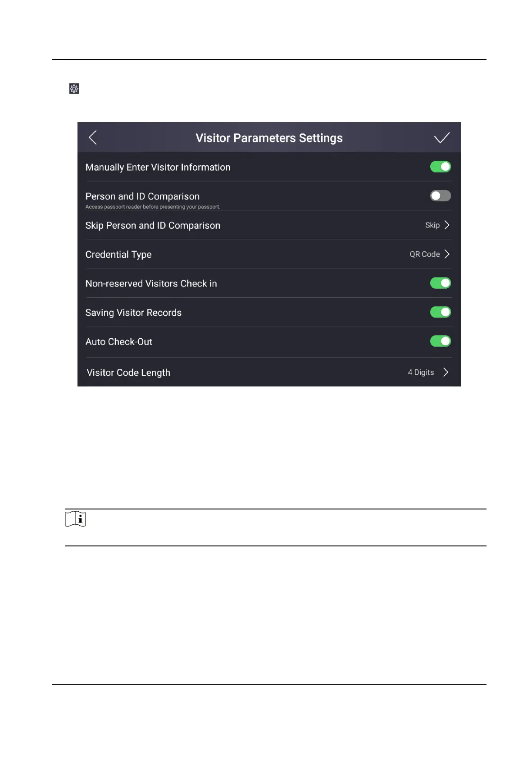This screenshot has height=759, width=532.
Task: Open Visitor Code Length chevron arrow
Action: click(446, 372)
